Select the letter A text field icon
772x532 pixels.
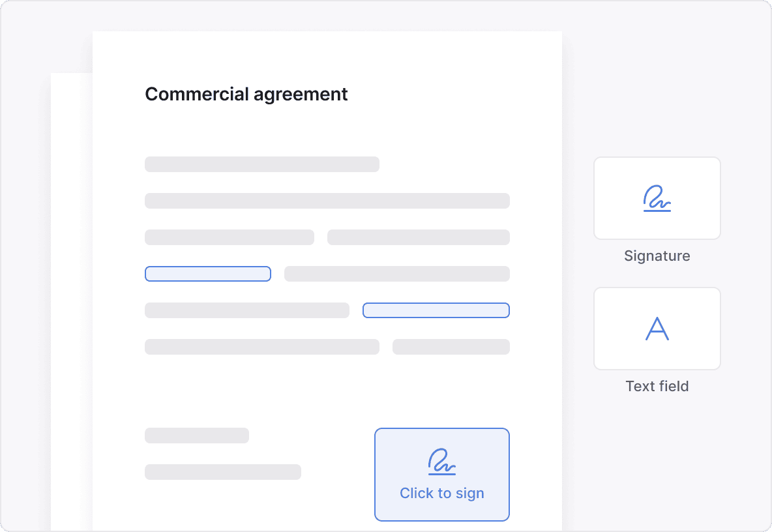click(x=657, y=329)
